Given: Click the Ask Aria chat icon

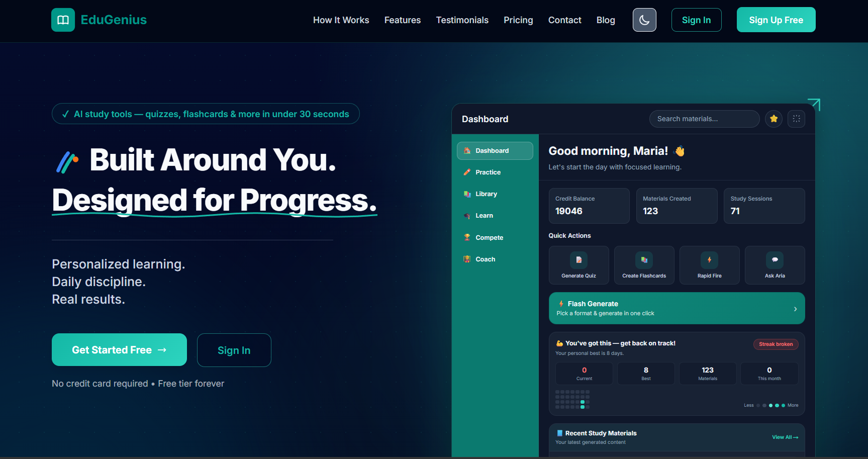Looking at the screenshot, I should click(775, 260).
